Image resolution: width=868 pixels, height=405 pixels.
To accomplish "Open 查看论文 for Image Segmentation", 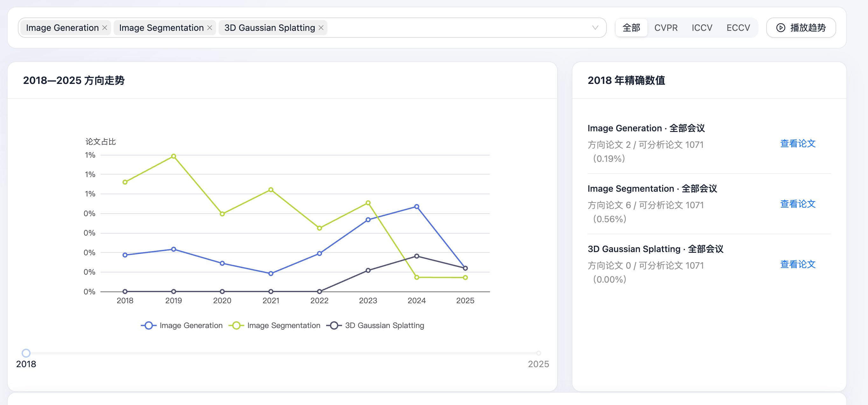I will click(x=798, y=204).
